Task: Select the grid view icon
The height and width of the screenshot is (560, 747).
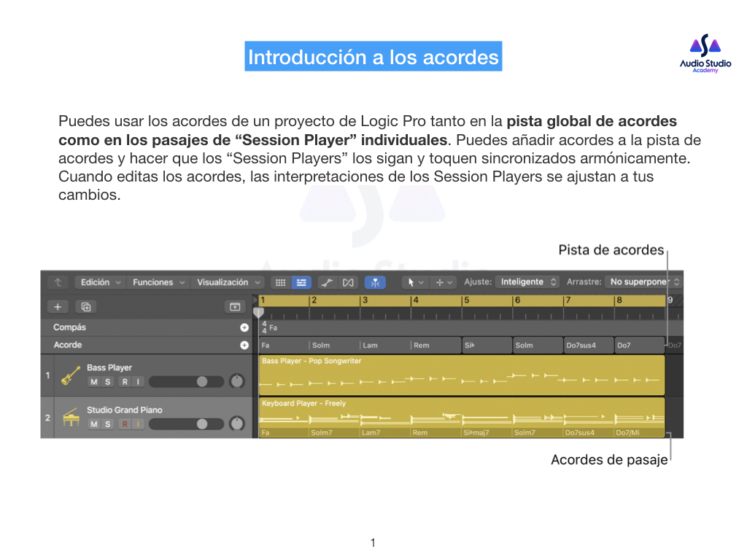Action: 281,282
